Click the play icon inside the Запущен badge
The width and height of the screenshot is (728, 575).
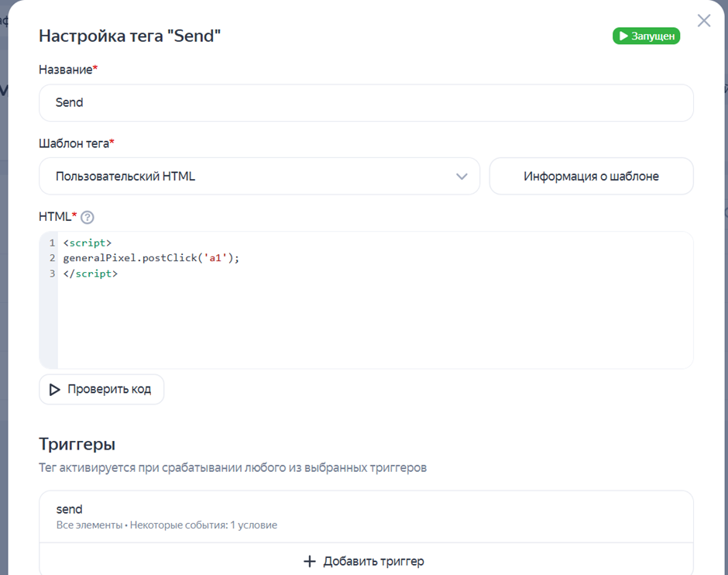[622, 36]
